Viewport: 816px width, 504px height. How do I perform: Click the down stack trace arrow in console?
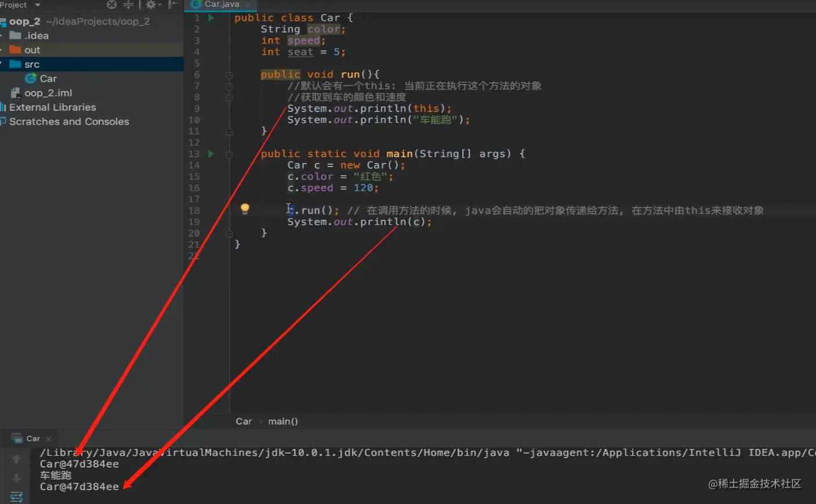(16, 478)
